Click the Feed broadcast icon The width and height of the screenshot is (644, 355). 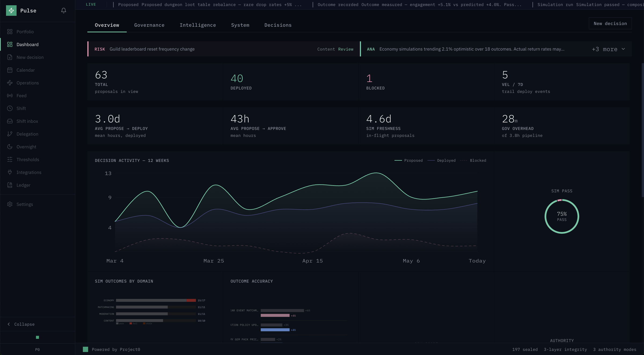(10, 96)
